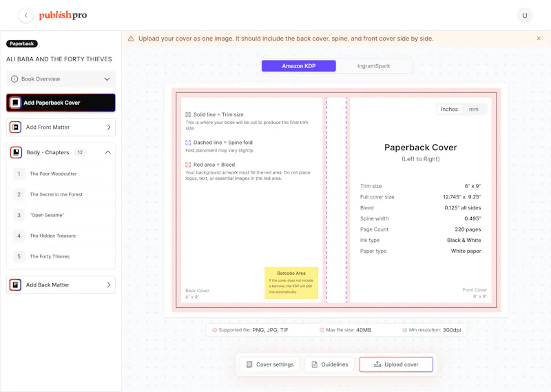
Task: Click the Add Paperback Cover book icon
Action: coord(15,103)
